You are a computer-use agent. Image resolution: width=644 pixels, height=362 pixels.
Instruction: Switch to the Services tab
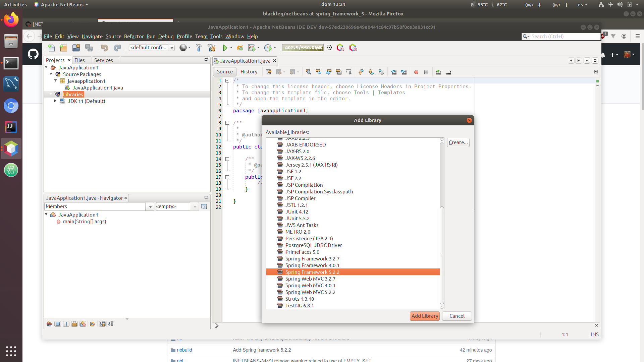pos(103,60)
